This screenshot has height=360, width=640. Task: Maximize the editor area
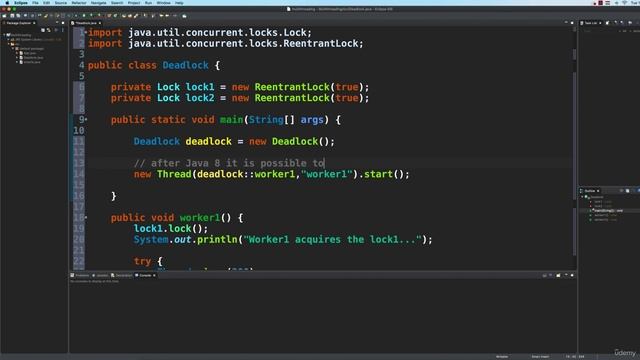pyautogui.click(x=572, y=23)
